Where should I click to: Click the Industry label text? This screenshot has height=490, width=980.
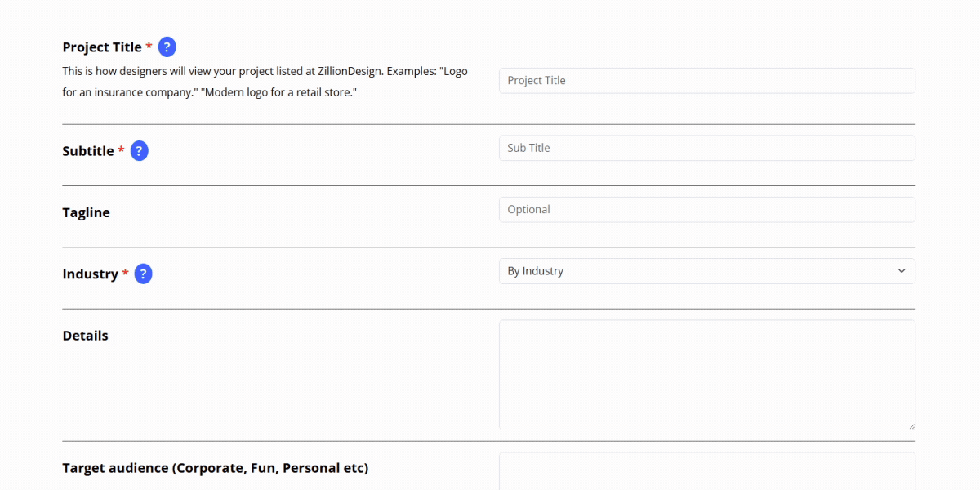click(x=90, y=274)
